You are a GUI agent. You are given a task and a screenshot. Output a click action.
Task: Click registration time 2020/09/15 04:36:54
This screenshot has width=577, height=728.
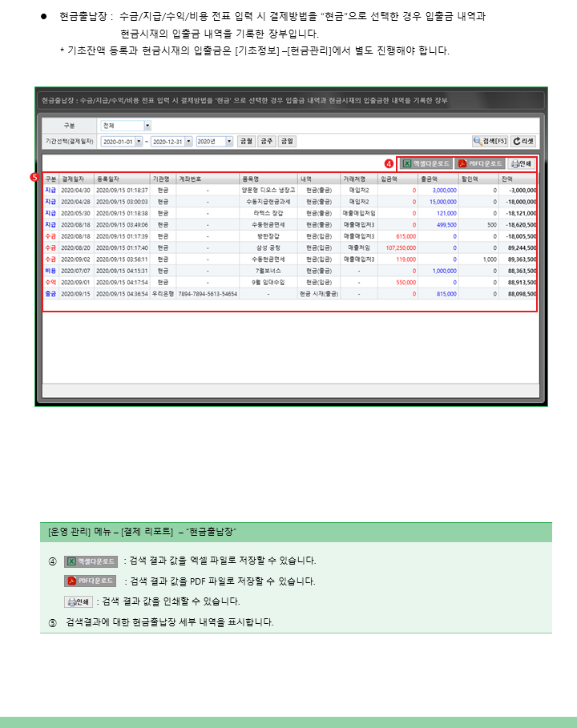(x=122, y=294)
